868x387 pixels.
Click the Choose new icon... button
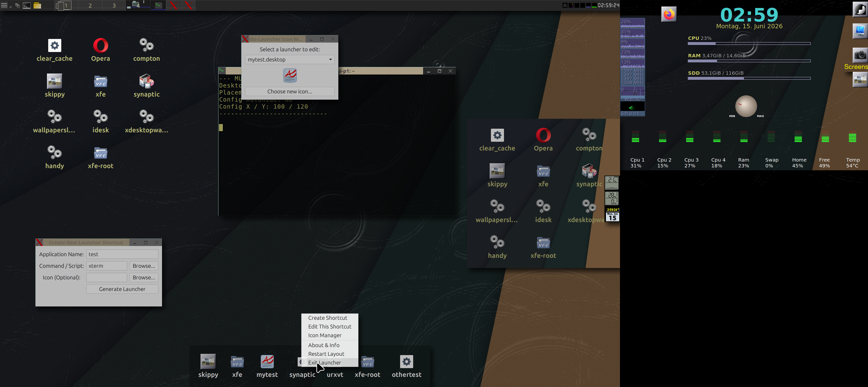point(289,91)
